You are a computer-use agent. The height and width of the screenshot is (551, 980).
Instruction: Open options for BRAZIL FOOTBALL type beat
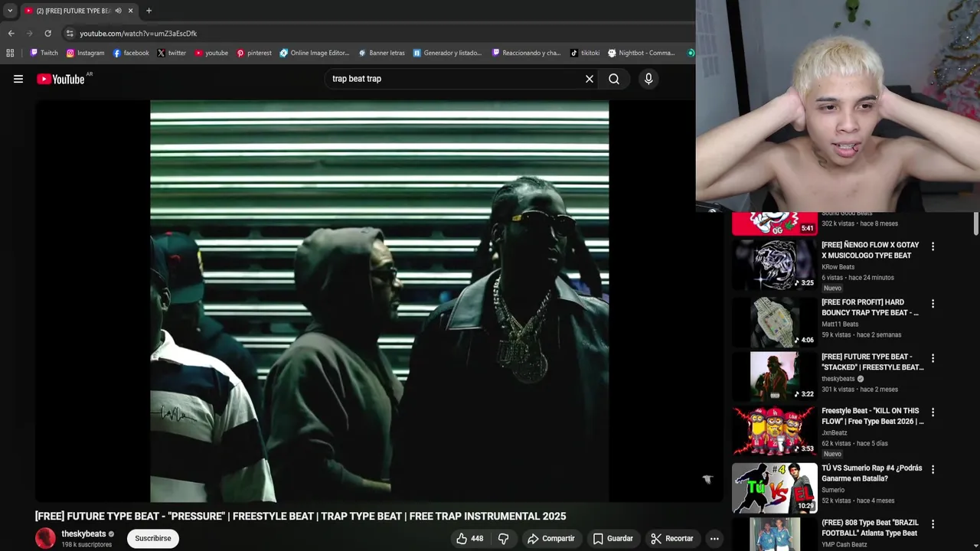tap(933, 524)
